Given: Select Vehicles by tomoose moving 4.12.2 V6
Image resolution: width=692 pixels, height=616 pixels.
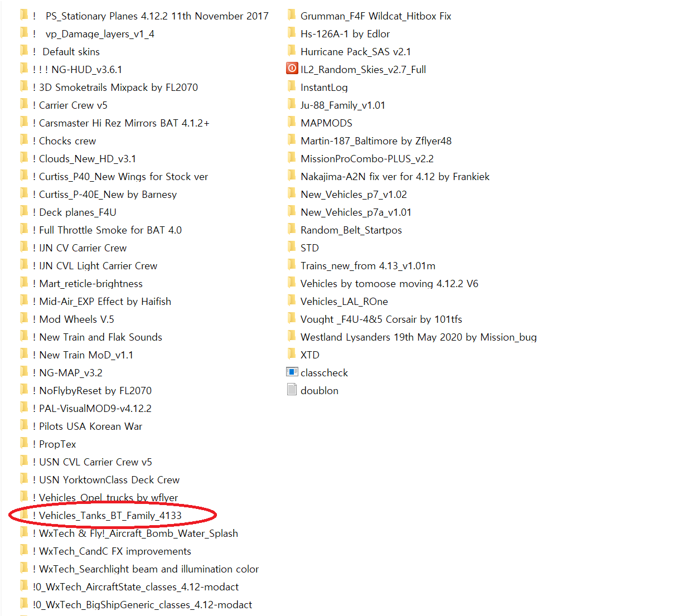Looking at the screenshot, I should 389,284.
